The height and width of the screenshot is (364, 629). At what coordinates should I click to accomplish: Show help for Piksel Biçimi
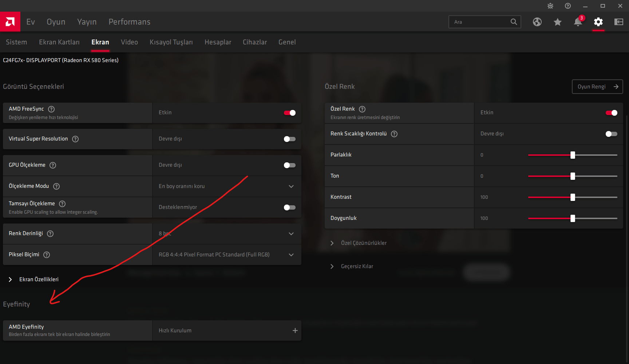click(x=47, y=255)
